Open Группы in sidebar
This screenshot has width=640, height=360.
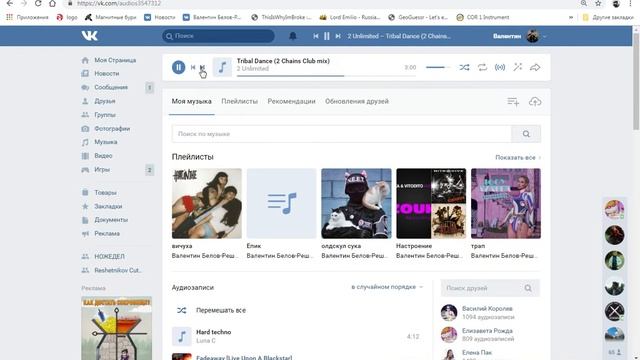(105, 115)
